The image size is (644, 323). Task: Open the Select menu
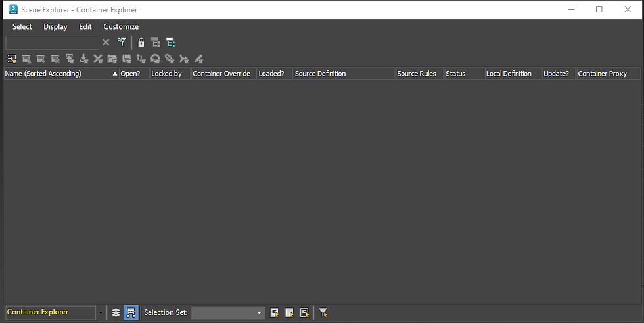tap(22, 27)
